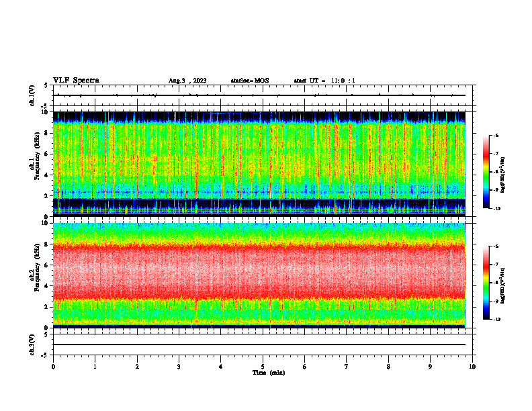Viewport: 532px width, 411px height.
Task: Click the "ch.1(V)" axis label
Action: point(32,95)
